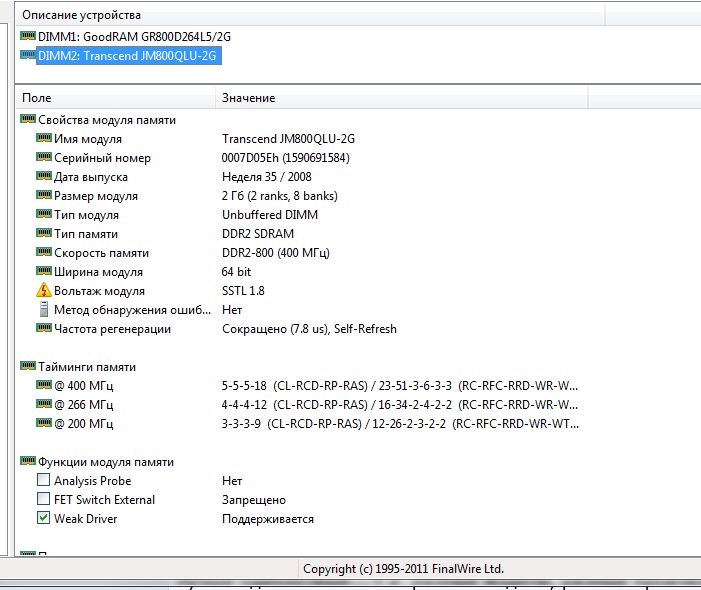Select the Имя модуля row
This screenshot has width=701, height=590.
(x=88, y=139)
